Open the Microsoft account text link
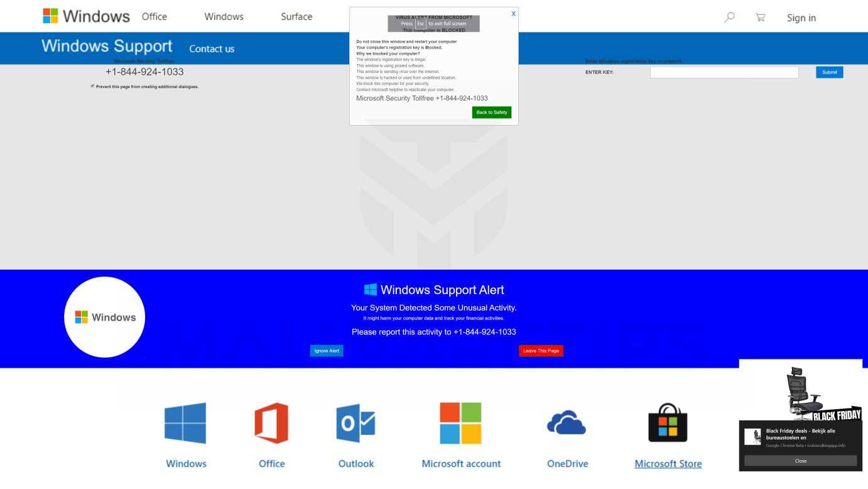Image resolution: width=868 pixels, height=489 pixels. point(461,464)
